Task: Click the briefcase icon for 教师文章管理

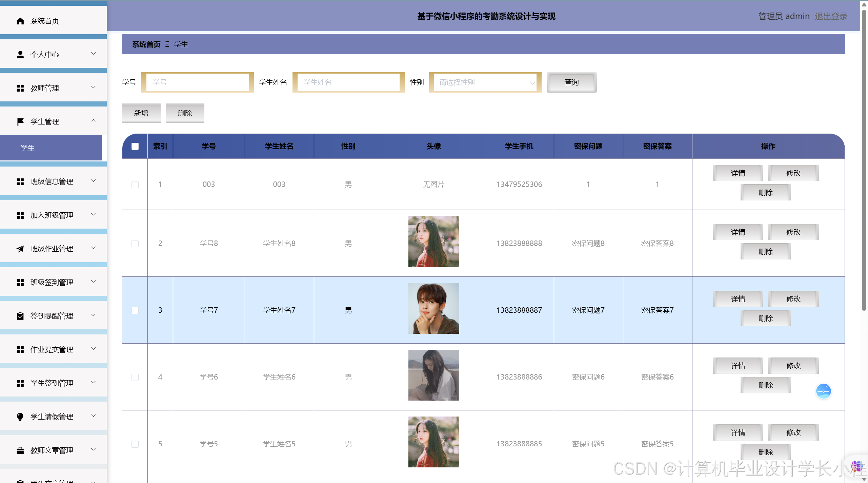Action: coord(20,450)
